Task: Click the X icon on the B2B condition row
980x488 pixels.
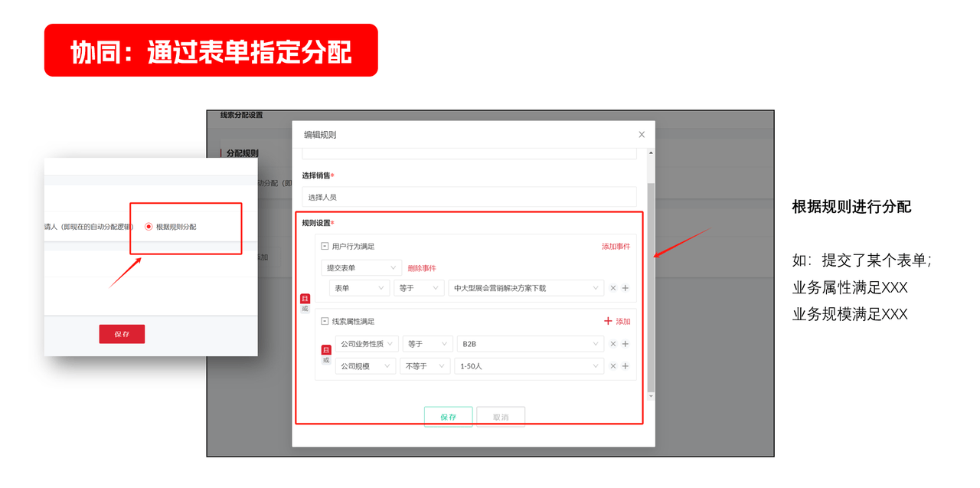Action: (612, 344)
